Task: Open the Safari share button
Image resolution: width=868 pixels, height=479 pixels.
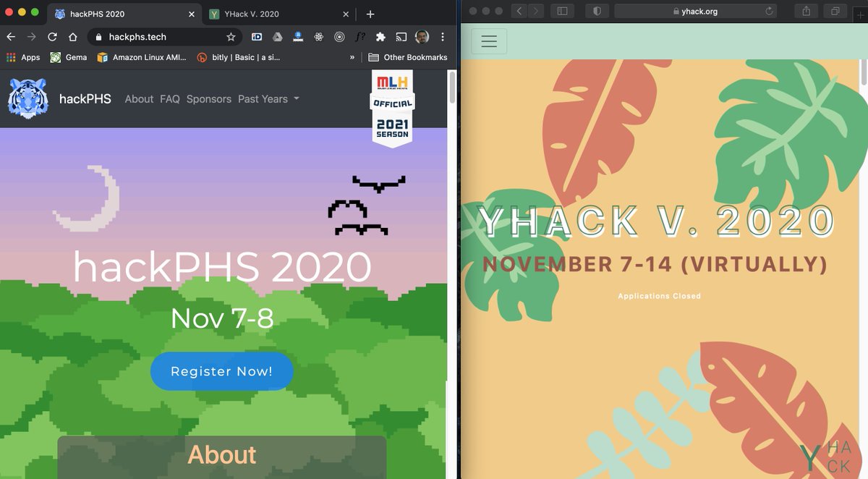Action: click(806, 11)
